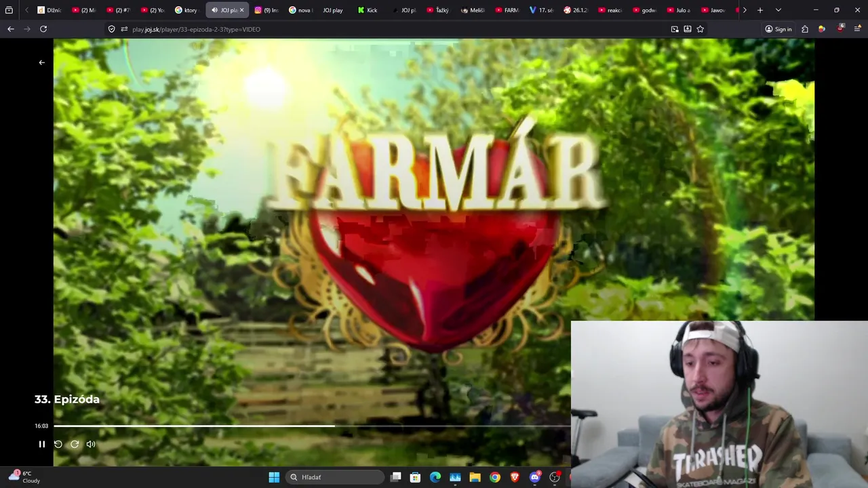The image size is (868, 488).
Task: Switch to the reakci YouTube tab
Action: [x=610, y=10]
